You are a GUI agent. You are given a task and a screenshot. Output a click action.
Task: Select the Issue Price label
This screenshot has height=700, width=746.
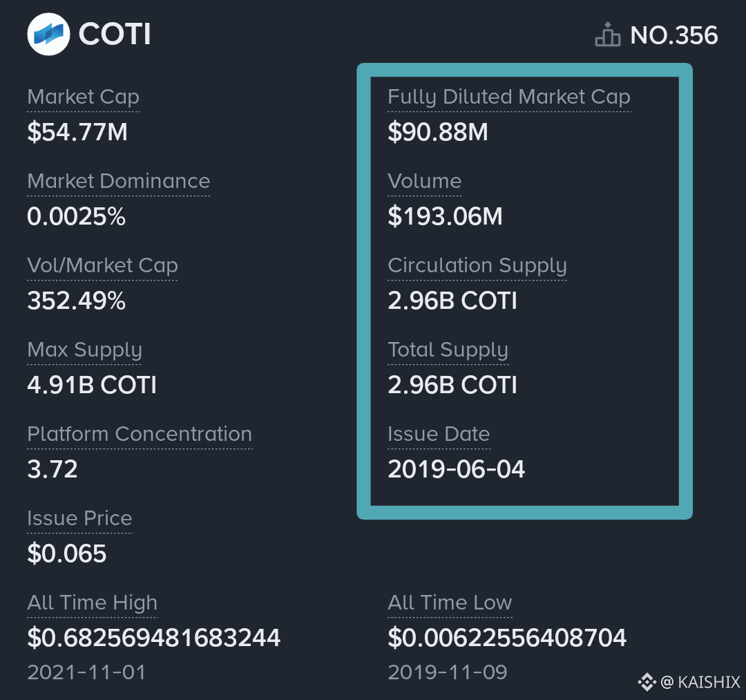click(79, 518)
